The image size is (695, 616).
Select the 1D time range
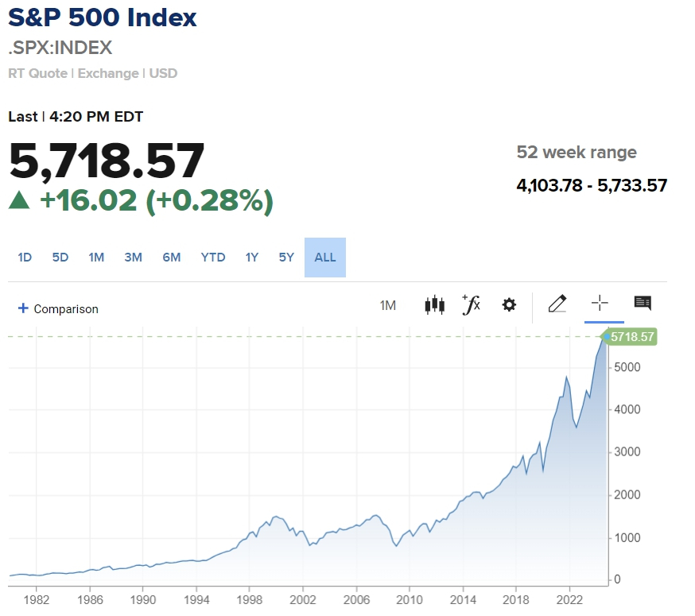pyautogui.click(x=25, y=258)
